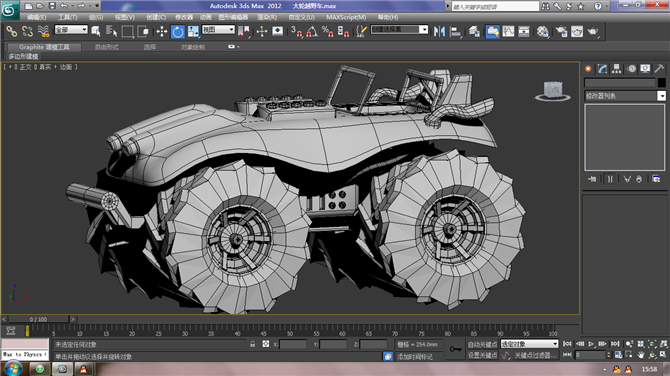The height and width of the screenshot is (376, 670).
Task: Open the selection filter 全部 dropdown
Action: pos(71,29)
